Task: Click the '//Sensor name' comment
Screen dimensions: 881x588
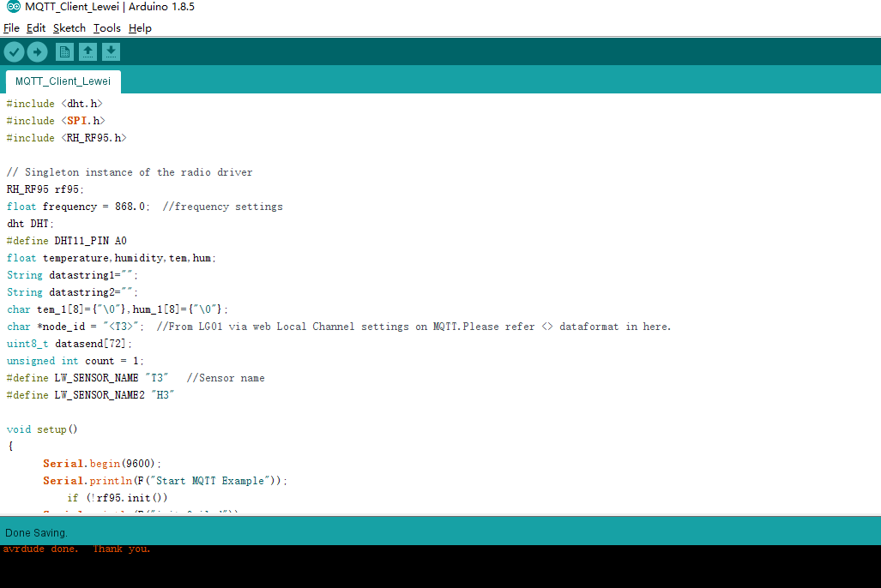Action: [226, 378]
